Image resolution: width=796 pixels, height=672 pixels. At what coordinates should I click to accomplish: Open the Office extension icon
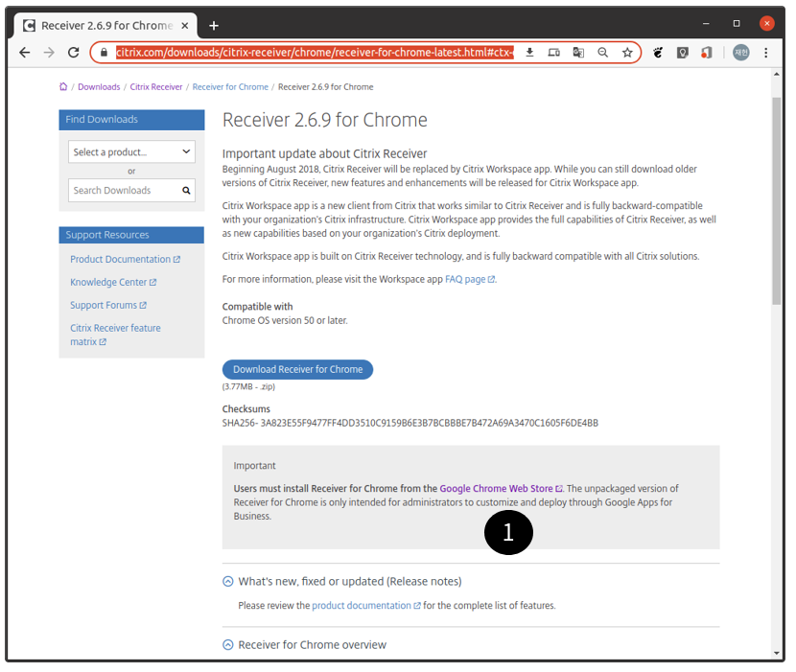(x=707, y=53)
